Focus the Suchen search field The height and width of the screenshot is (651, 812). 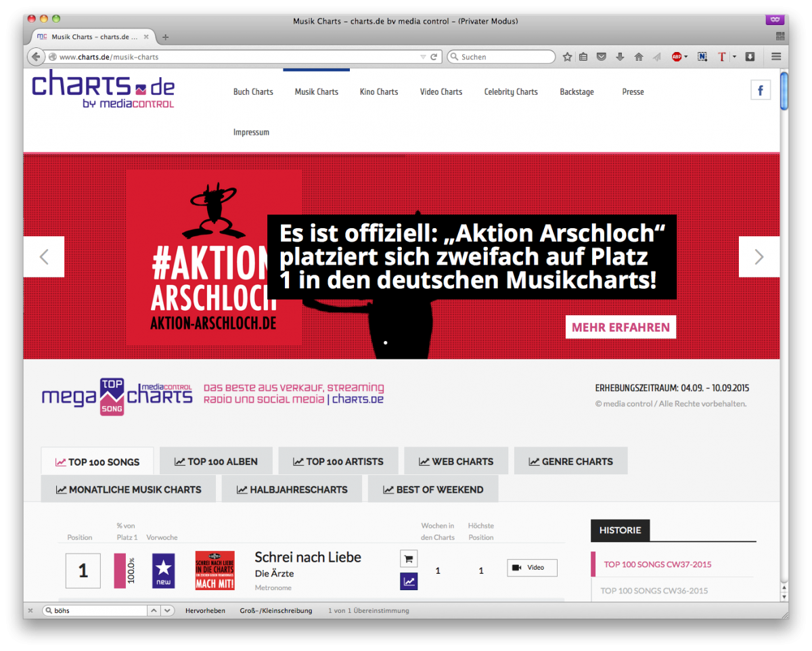pyautogui.click(x=501, y=57)
